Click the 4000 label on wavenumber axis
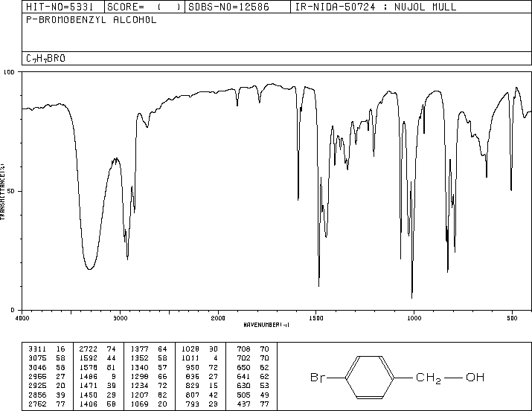Viewport: 532px width, 411px height. 22,318
